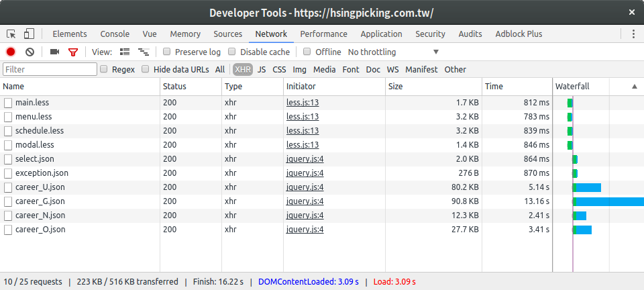This screenshot has height=290, width=644.
Task: Open jquery.js:4 initiator link for career_O.json
Action: [x=305, y=230]
